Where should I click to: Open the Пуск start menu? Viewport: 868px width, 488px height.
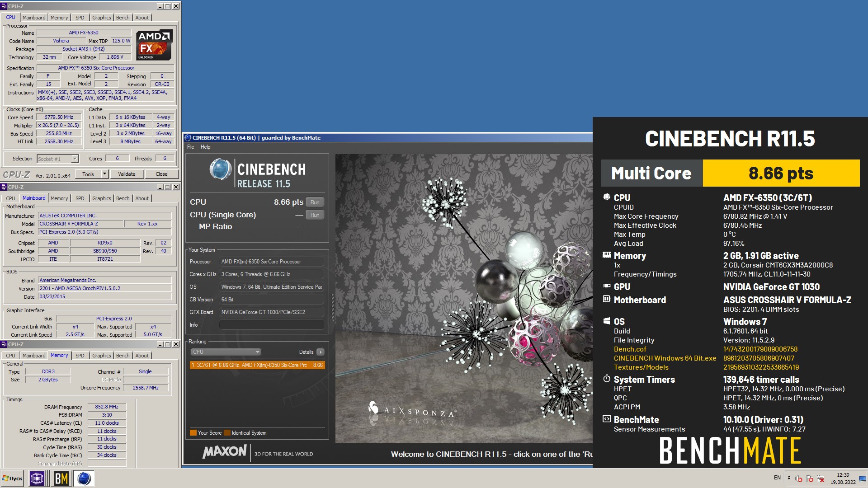(x=12, y=478)
